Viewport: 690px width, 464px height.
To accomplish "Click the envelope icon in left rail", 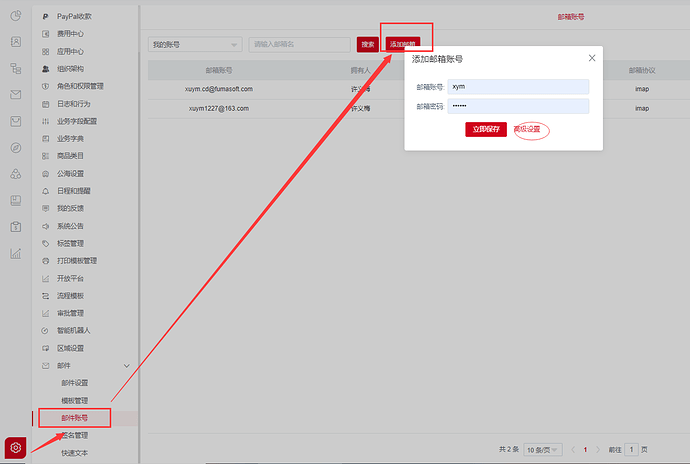I will click(x=16, y=95).
